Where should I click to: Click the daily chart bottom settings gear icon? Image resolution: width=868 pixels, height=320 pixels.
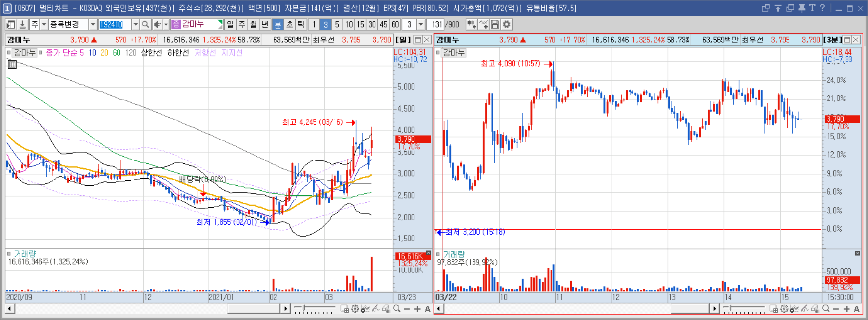355,309
